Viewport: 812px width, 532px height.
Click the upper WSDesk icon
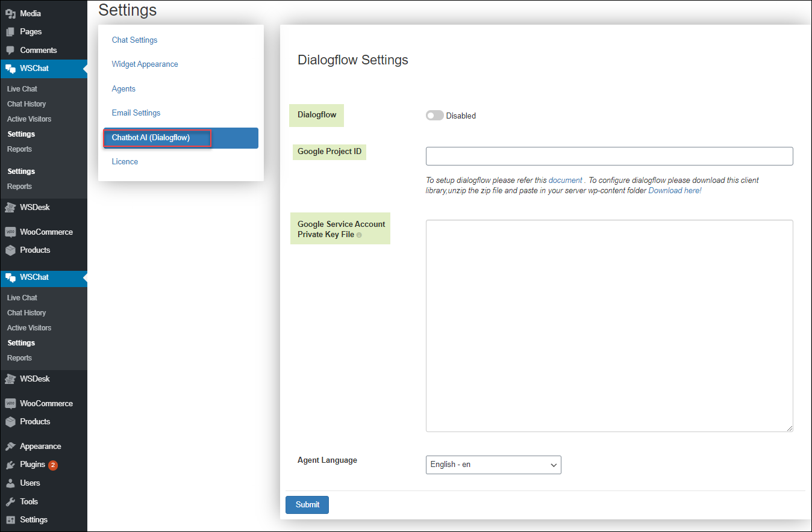10,208
